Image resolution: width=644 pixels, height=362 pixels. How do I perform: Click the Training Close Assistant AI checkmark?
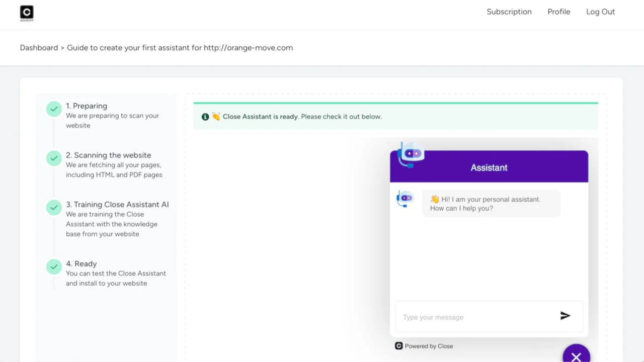click(54, 208)
